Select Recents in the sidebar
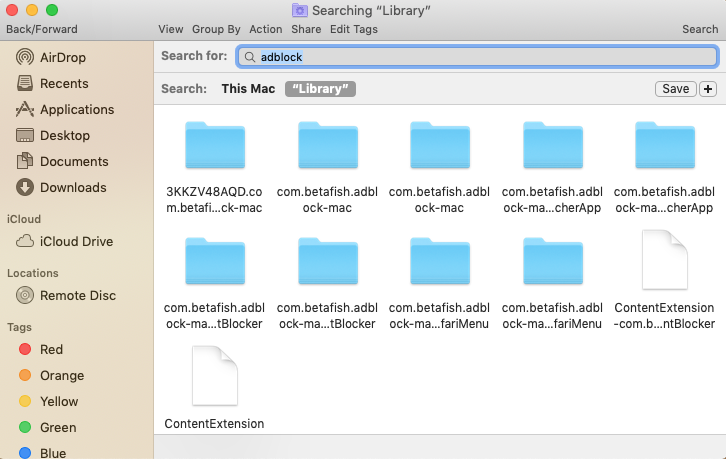Screen dimensions: 726x459 click(x=63, y=83)
